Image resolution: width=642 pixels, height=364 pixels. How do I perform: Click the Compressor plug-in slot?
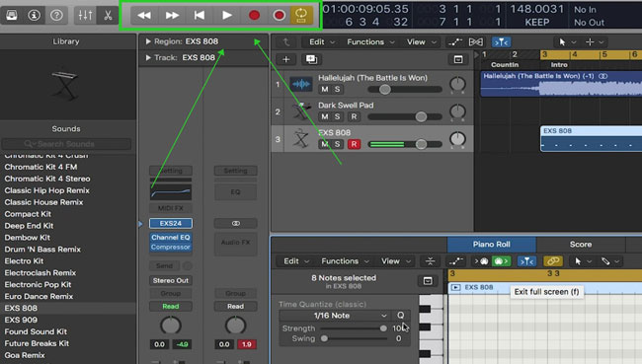click(170, 247)
